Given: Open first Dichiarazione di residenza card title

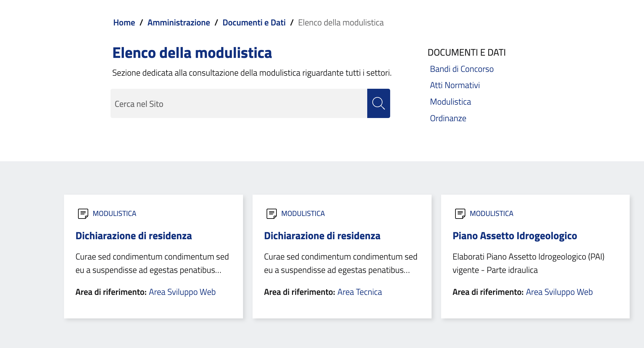Looking at the screenshot, I should click(x=133, y=236).
